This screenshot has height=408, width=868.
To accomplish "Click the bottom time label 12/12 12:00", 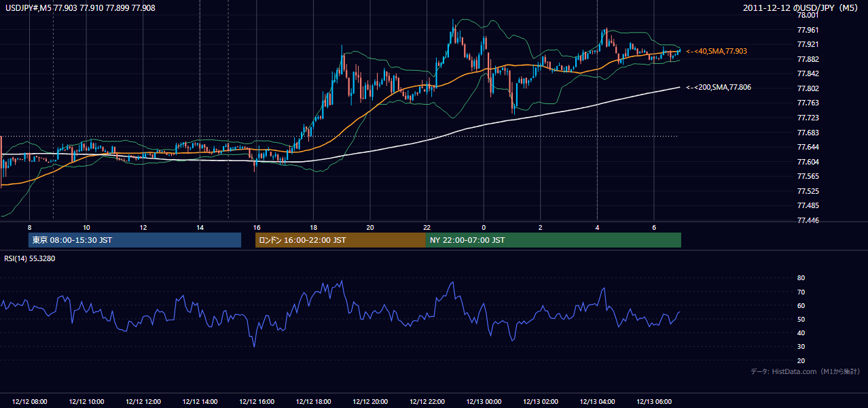I will point(143,402).
